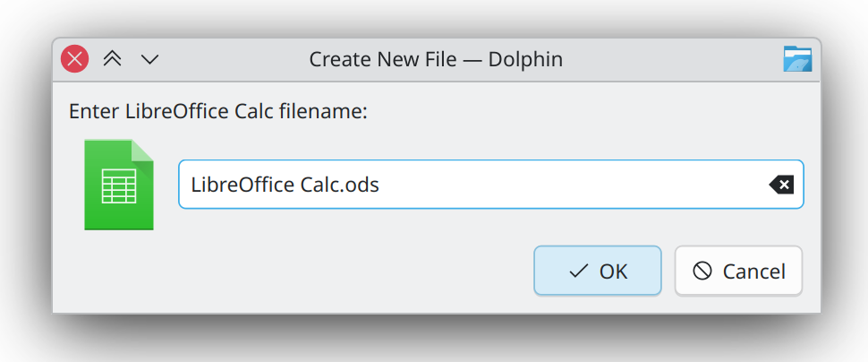Confirm file creation with OK
This screenshot has height=362, width=868.
point(598,271)
